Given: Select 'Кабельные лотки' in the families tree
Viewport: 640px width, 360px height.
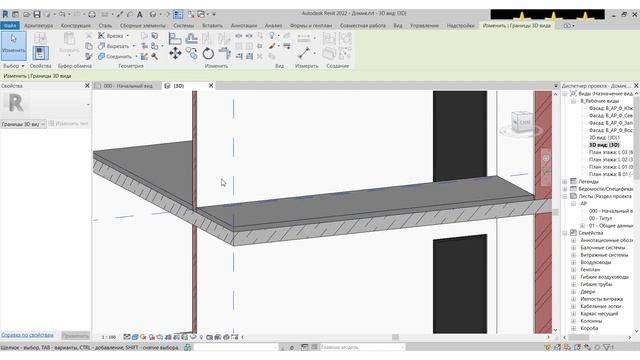Looking at the screenshot, I should [600, 307].
